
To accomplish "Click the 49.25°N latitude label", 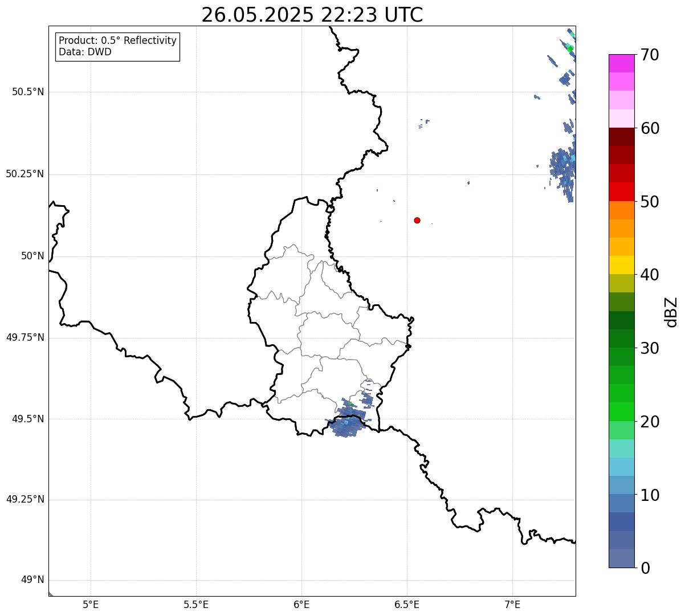I will pos(25,500).
